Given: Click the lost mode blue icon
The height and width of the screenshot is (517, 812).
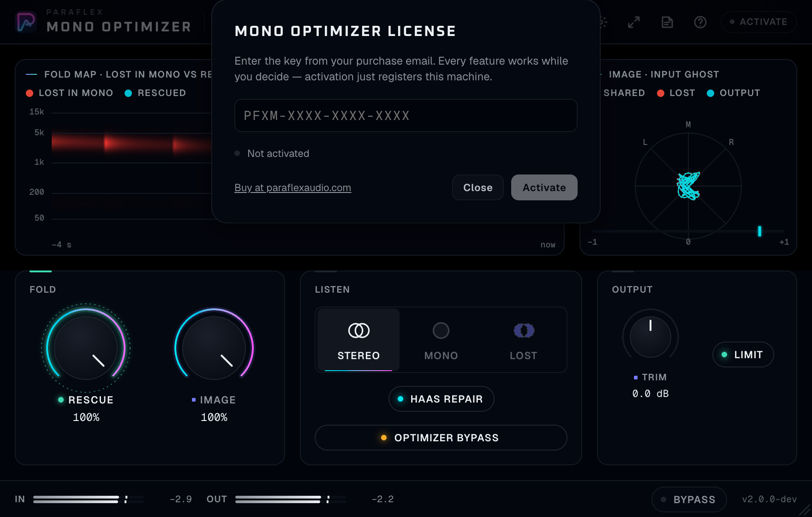Looking at the screenshot, I should 524,331.
